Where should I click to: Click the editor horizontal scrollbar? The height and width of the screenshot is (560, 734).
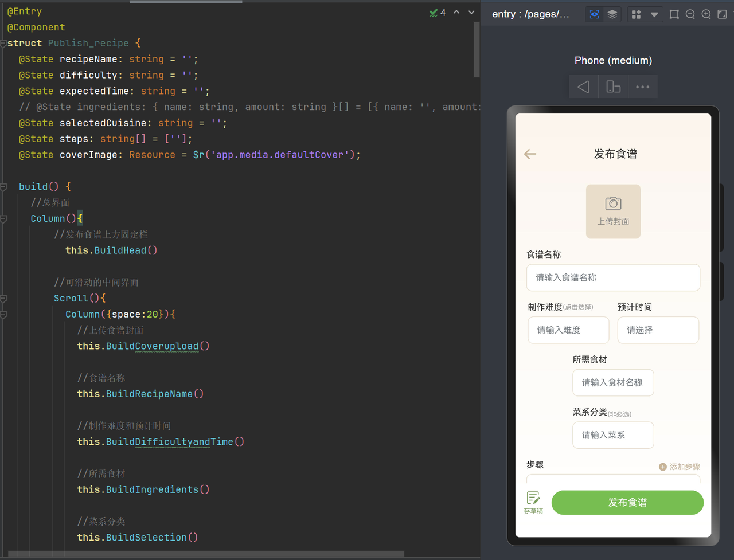tap(206, 554)
